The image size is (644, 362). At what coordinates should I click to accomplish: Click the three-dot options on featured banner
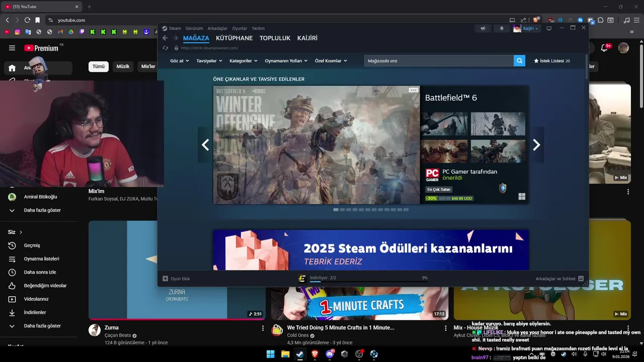[x=413, y=90]
